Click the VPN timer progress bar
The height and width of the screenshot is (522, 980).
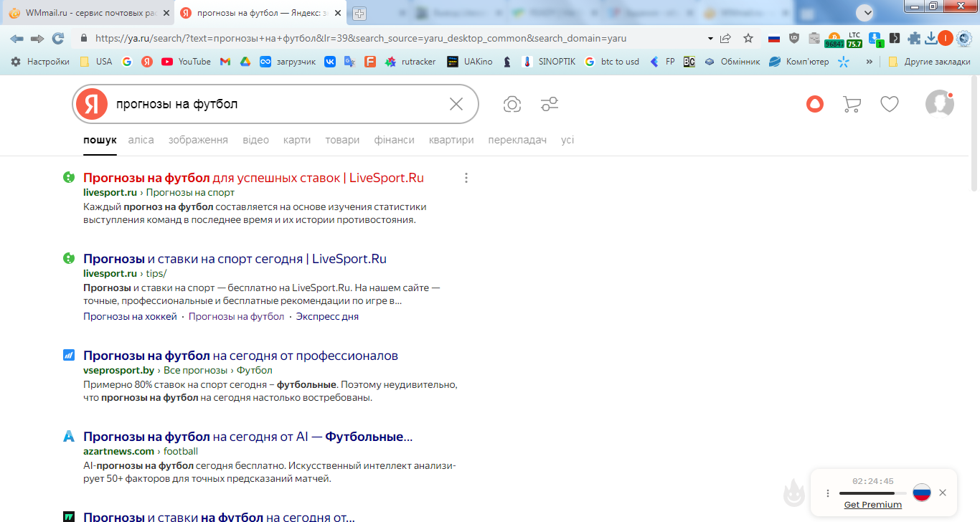(x=872, y=493)
